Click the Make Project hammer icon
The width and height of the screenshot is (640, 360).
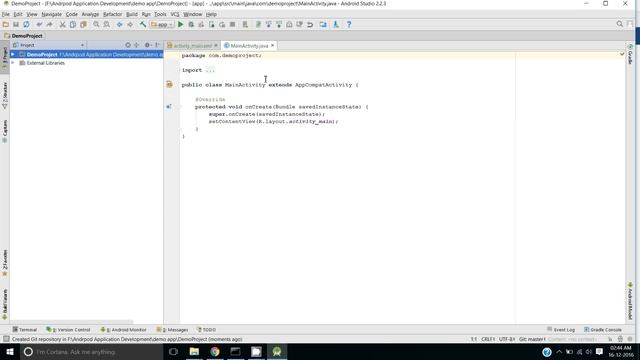tap(143, 24)
